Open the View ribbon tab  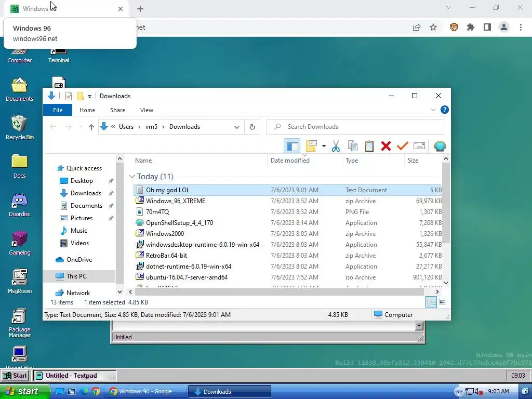pos(147,110)
